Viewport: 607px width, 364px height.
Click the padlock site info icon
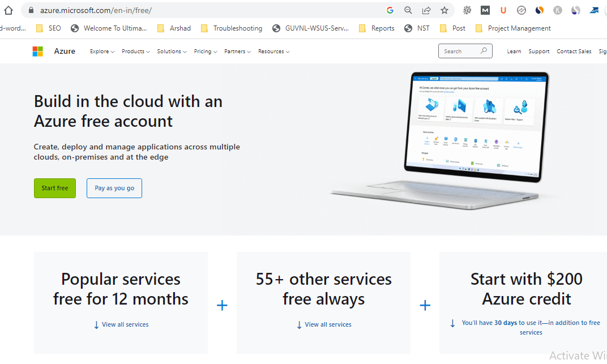click(x=31, y=10)
